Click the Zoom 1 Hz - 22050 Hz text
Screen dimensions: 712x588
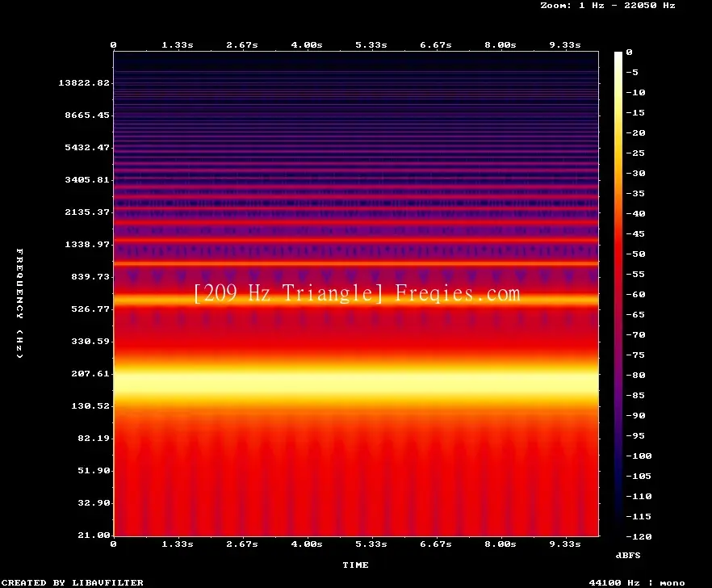(608, 6)
